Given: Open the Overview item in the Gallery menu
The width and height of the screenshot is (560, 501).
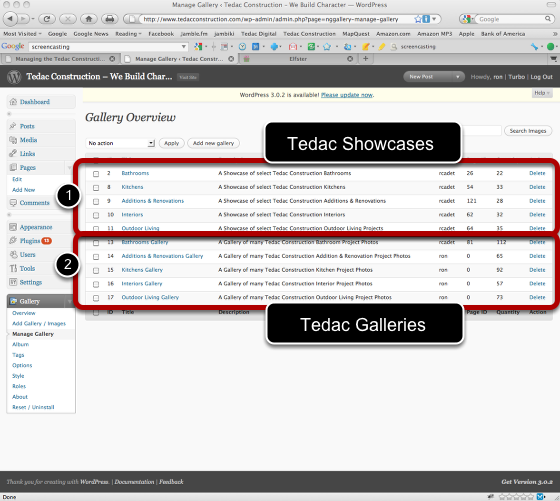Looking at the screenshot, I should [24, 313].
